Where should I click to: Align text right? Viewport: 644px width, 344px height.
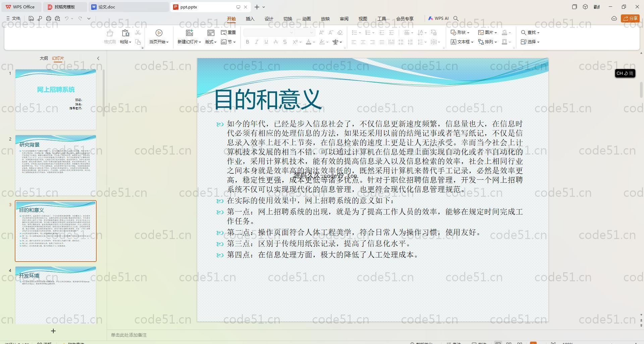[372, 42]
